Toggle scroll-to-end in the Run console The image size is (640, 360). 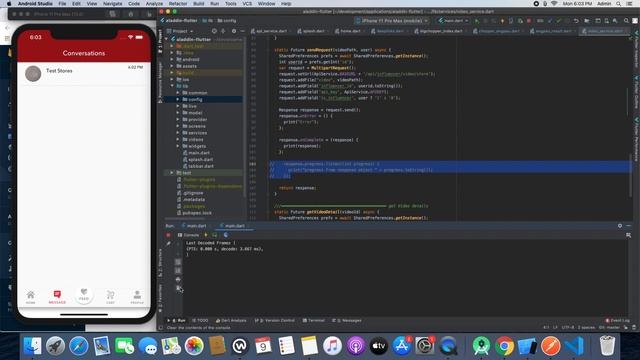pyautogui.click(x=178, y=270)
